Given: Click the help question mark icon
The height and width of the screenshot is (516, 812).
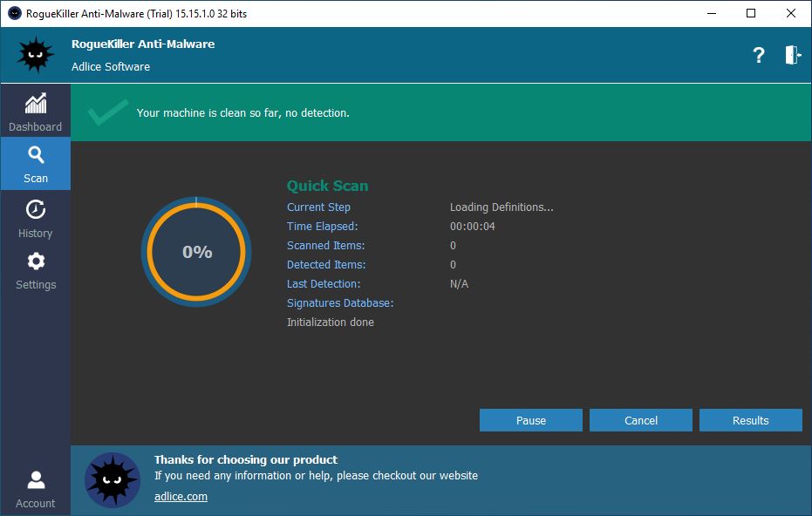Looking at the screenshot, I should [759, 55].
